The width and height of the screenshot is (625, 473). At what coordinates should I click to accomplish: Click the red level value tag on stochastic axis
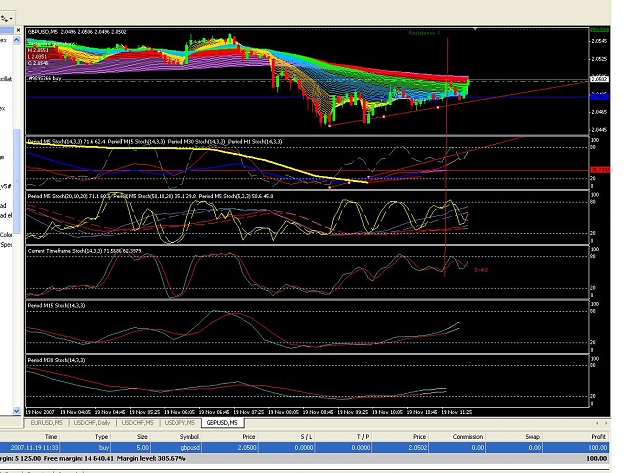coord(599,170)
